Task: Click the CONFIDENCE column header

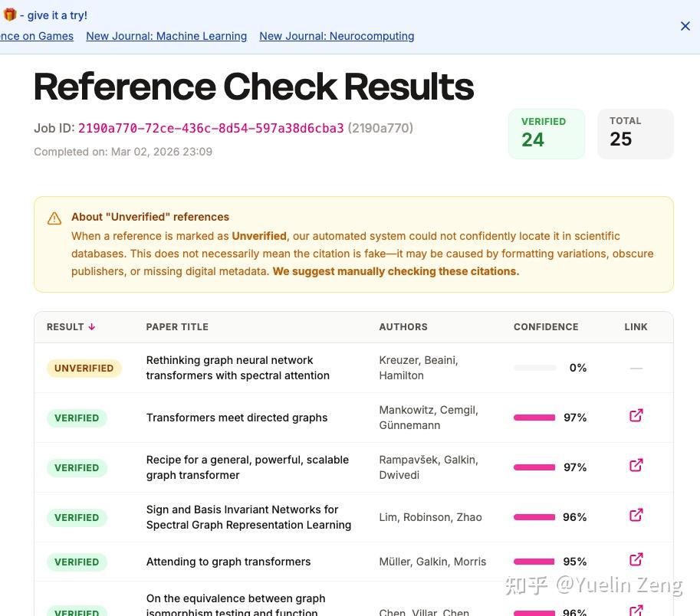Action: pos(546,327)
